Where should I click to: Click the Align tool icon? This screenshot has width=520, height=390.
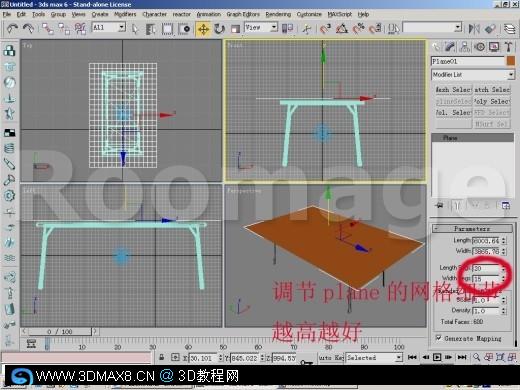(490, 29)
